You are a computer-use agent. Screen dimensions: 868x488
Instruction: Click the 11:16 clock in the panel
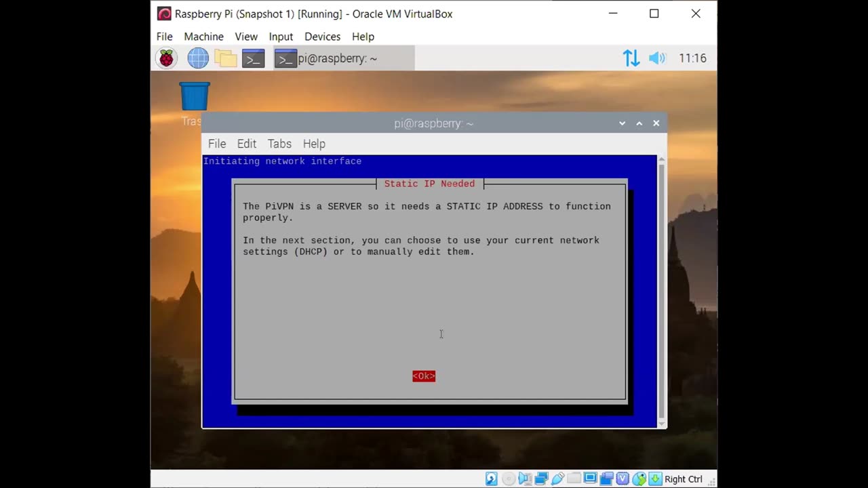(x=692, y=58)
